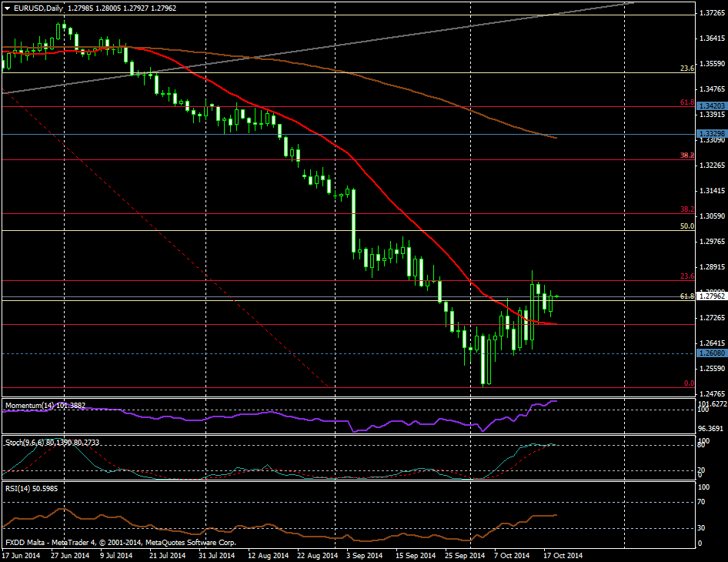Click the FXDD Malta MetaTrader copyright text
This screenshot has height=562, width=728.
[x=120, y=542]
